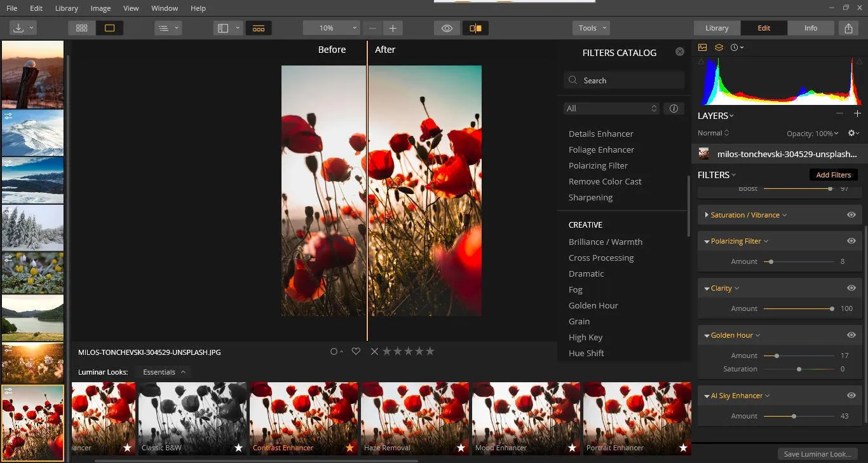This screenshot has height=463, width=868.
Task: Open the Essentials Luminar Looks category dropdown
Action: click(164, 372)
